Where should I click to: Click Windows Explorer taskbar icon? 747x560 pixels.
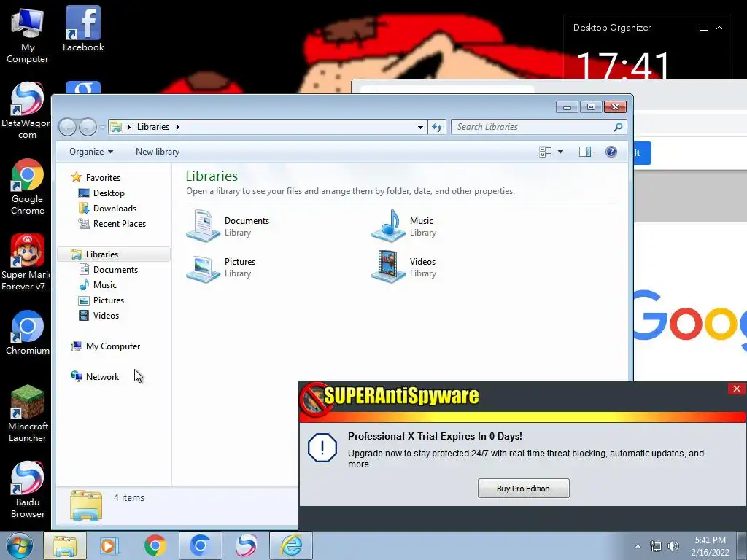click(65, 545)
